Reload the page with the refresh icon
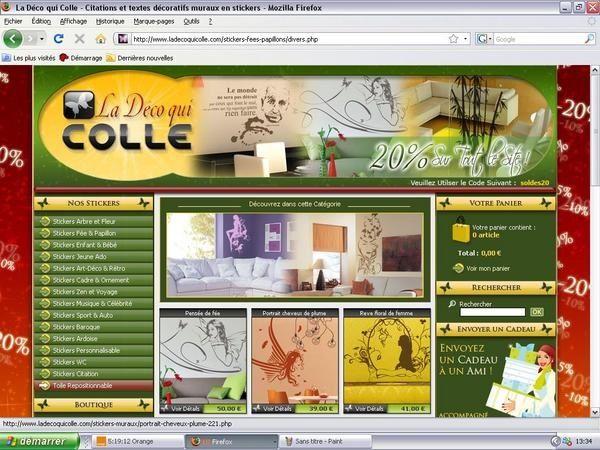The image size is (600, 450). pos(59,39)
